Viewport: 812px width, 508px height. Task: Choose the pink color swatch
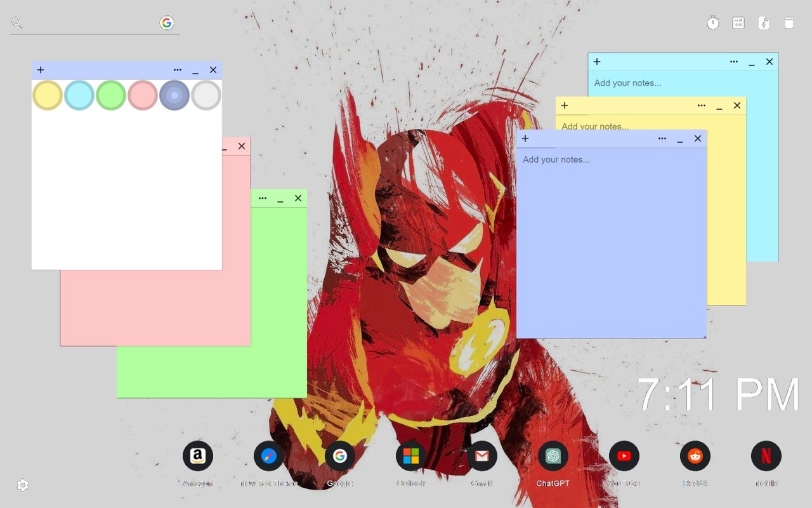pos(143,95)
